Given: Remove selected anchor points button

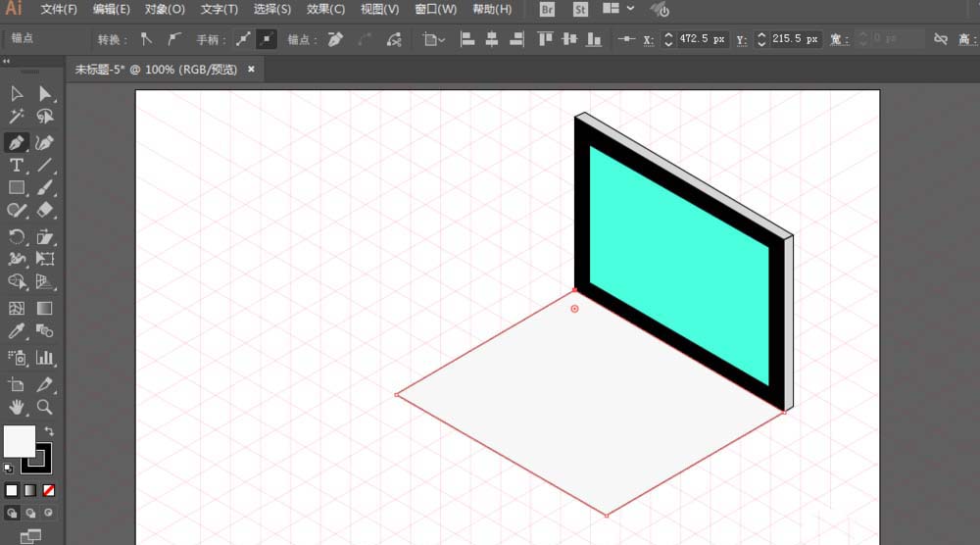Looking at the screenshot, I should click(x=335, y=39).
